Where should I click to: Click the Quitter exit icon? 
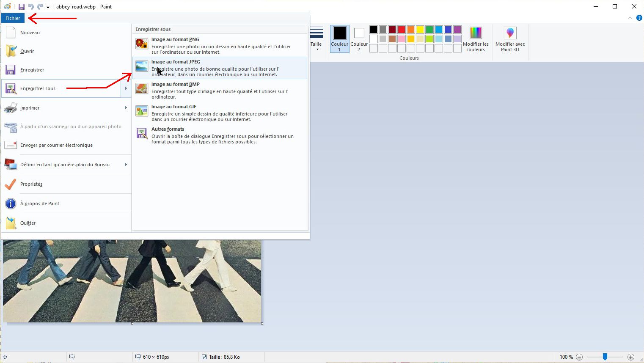click(11, 223)
